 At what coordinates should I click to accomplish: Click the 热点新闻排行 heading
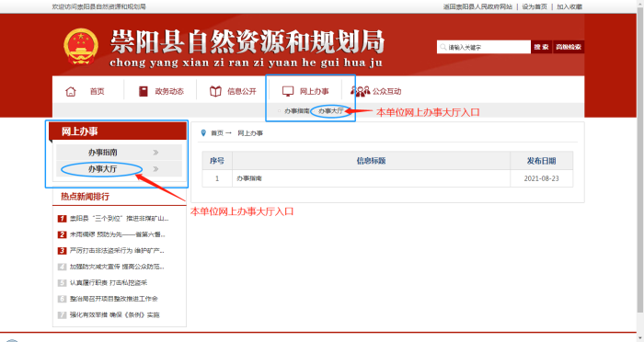(85, 197)
